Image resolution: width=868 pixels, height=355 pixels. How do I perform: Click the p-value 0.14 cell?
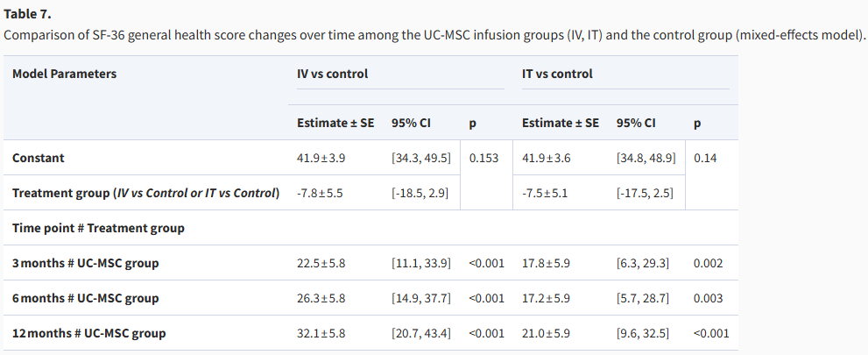click(706, 158)
